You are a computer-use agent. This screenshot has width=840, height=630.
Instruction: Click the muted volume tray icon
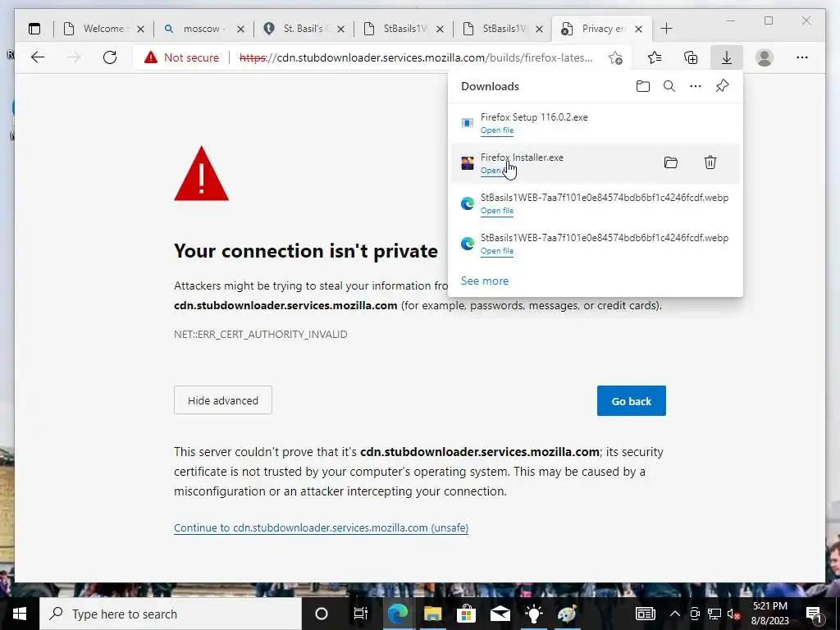[x=733, y=614]
